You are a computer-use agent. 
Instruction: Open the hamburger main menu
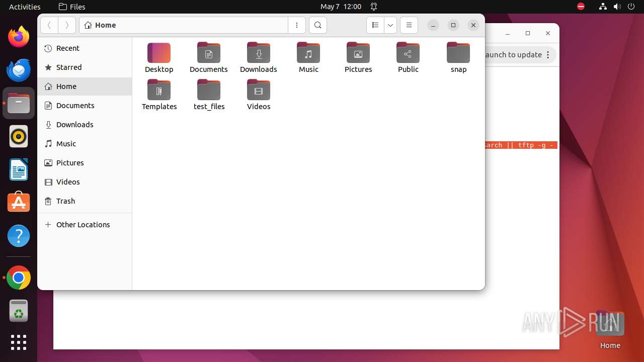[409, 25]
